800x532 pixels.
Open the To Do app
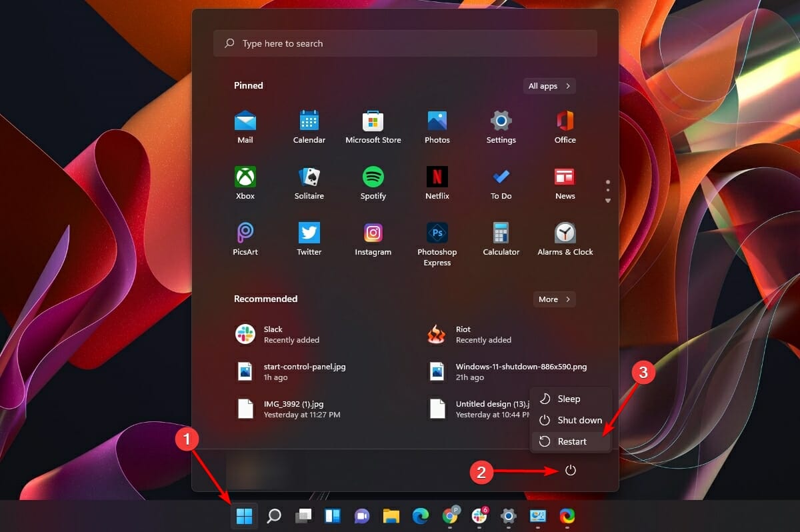[x=501, y=183]
